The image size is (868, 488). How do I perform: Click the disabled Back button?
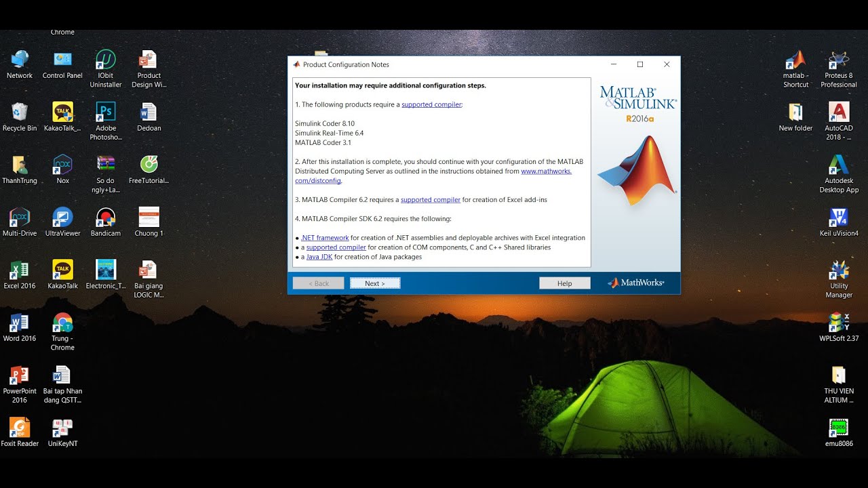pyautogui.click(x=318, y=283)
